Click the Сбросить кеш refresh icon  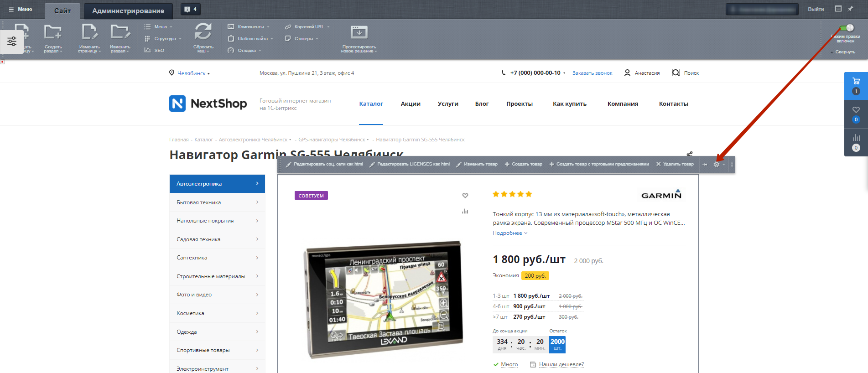pos(203,32)
